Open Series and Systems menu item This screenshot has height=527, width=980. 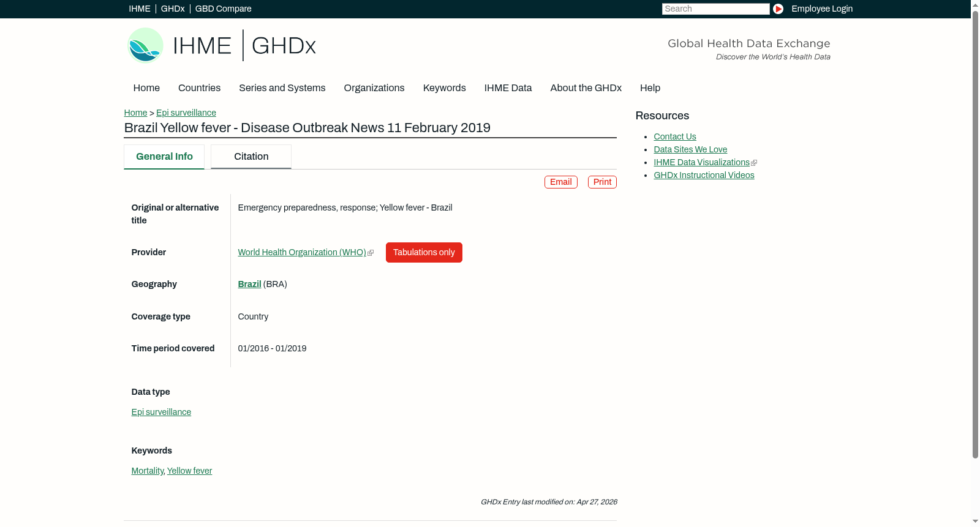pos(282,88)
